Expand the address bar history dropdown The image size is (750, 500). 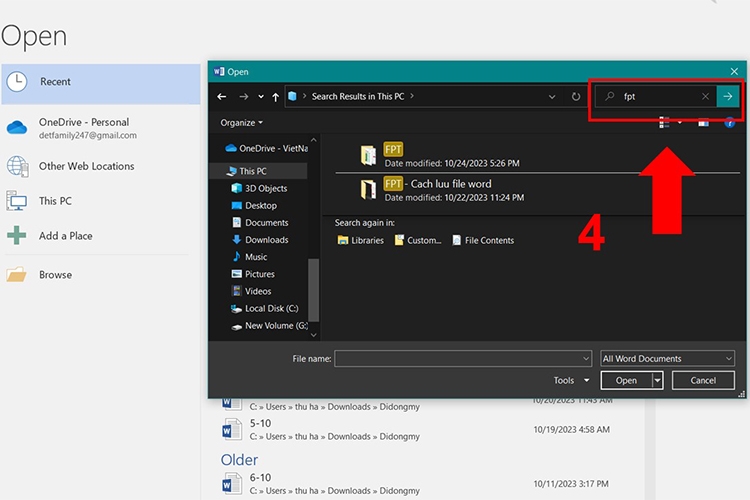click(552, 97)
